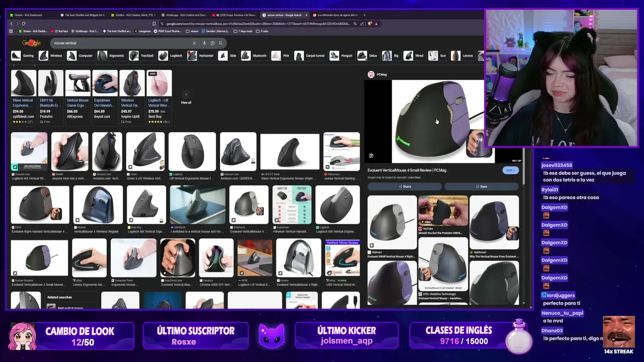Screen dimensions: 644x362
Task: Open YouTube ProtoArc EM03 video thumbnail
Action: [x=443, y=210]
